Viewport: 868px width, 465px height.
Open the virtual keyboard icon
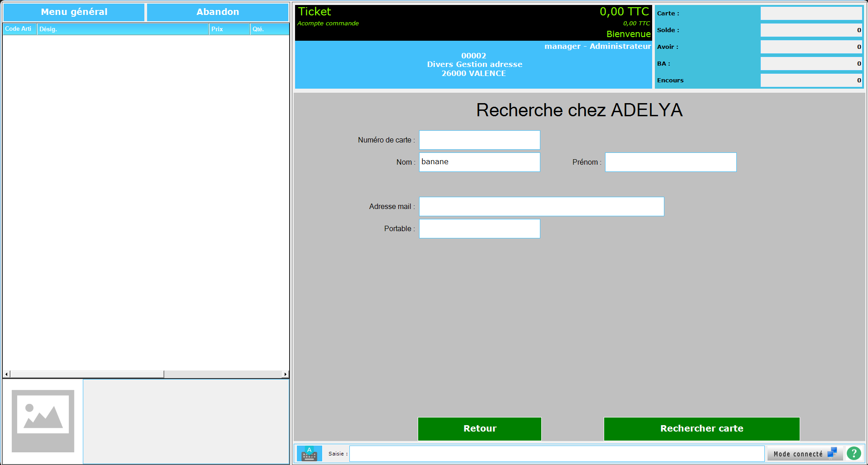tap(310, 453)
